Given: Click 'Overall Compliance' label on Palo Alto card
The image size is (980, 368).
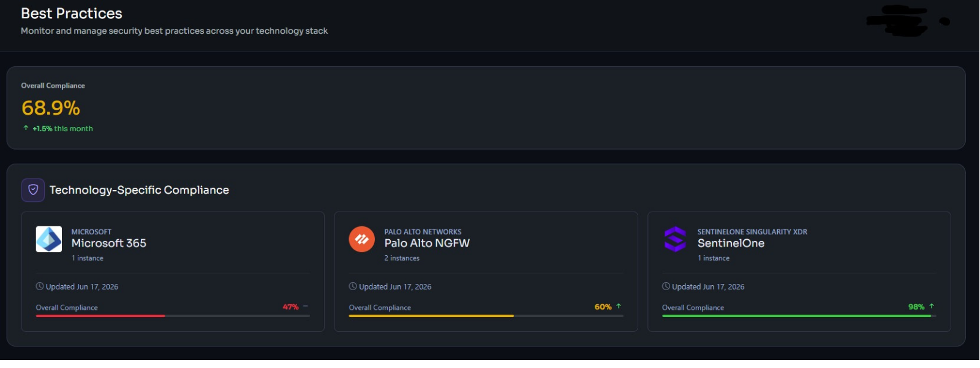Looking at the screenshot, I should point(380,308).
